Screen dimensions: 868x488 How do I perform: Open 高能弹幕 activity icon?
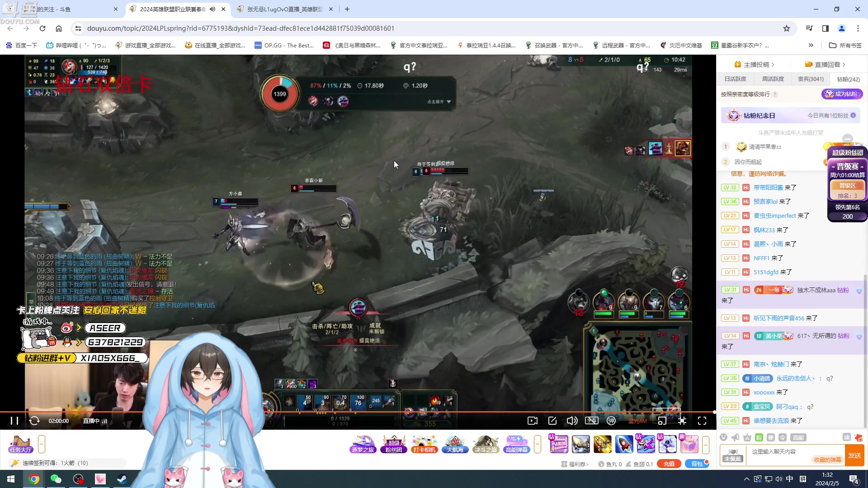516,444
